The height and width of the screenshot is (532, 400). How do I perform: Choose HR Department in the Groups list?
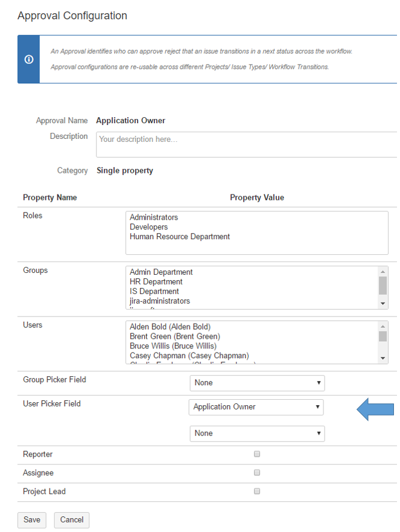pos(156,282)
